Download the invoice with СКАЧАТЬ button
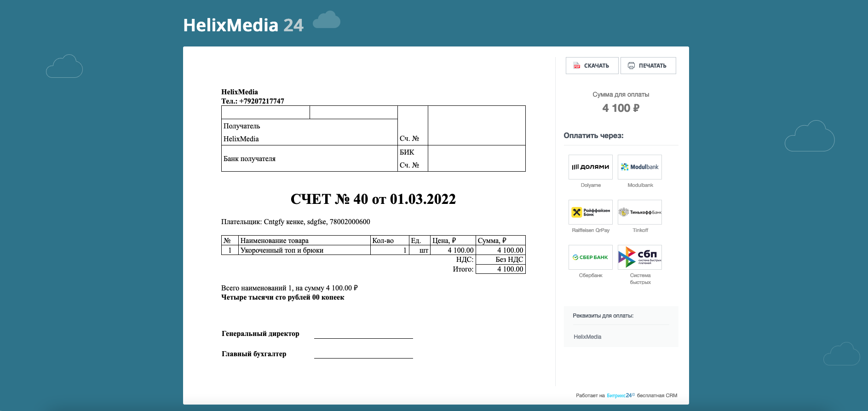868x411 pixels. click(592, 66)
